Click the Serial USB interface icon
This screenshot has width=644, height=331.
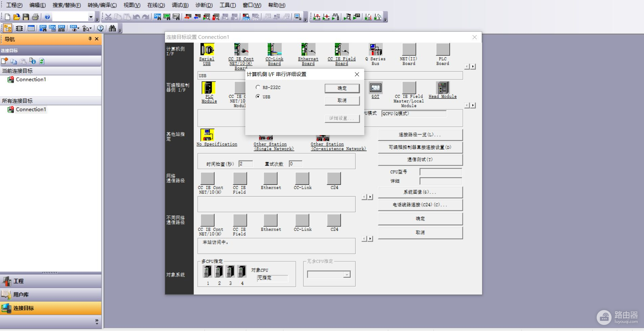pos(207,50)
